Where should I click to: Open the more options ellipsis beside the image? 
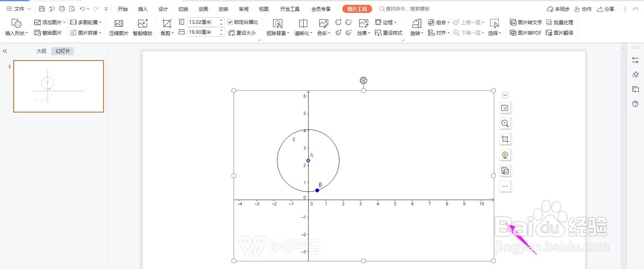click(x=505, y=186)
